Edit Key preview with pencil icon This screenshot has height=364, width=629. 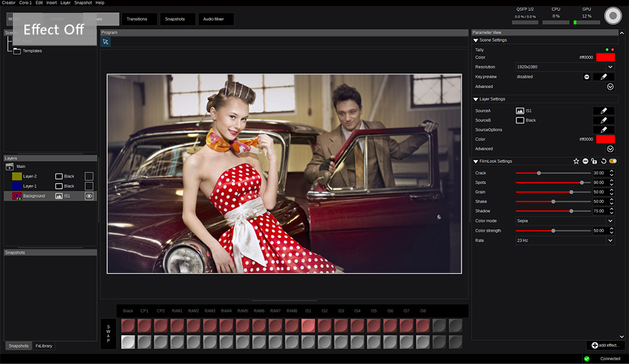(x=604, y=77)
